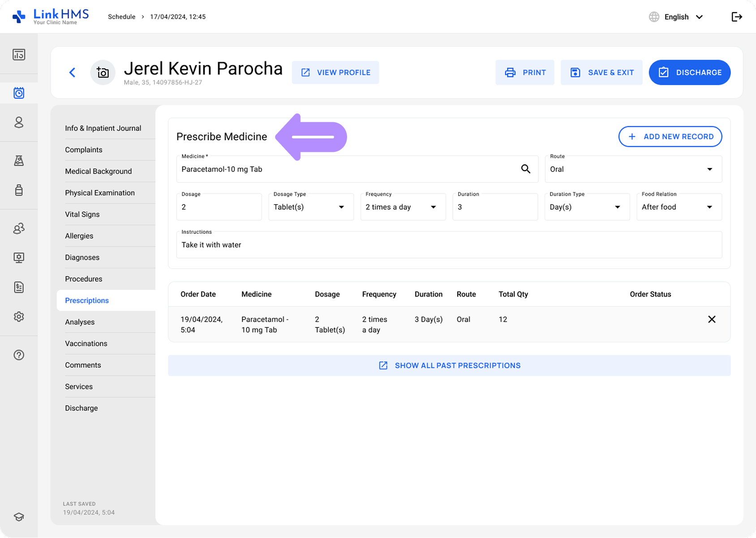
Task: Select the Vital Signs section
Action: 82,214
